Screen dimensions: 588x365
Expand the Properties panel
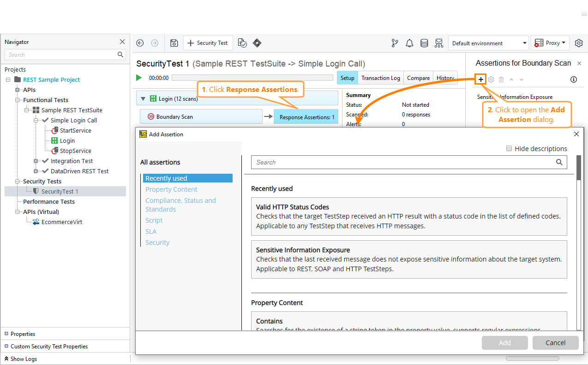[x=6, y=334]
